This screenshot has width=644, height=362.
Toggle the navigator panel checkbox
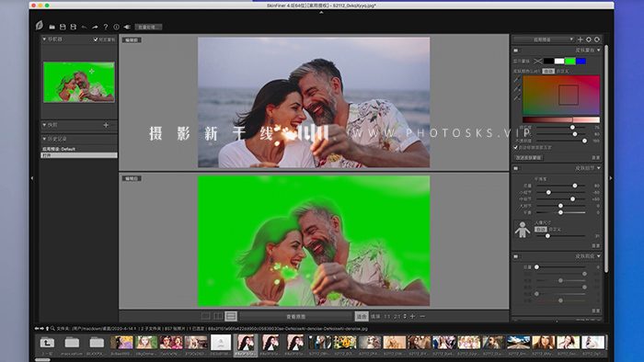[x=96, y=40]
